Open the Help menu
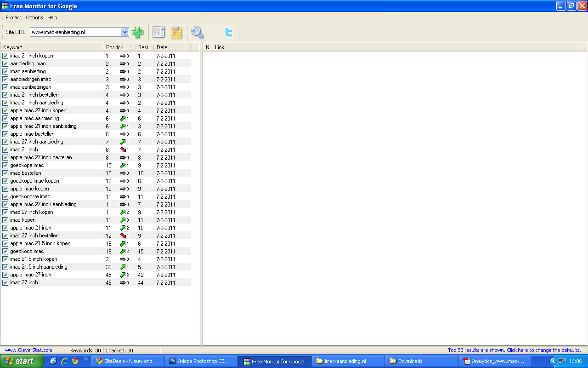The height and width of the screenshot is (368, 588). pyautogui.click(x=52, y=17)
